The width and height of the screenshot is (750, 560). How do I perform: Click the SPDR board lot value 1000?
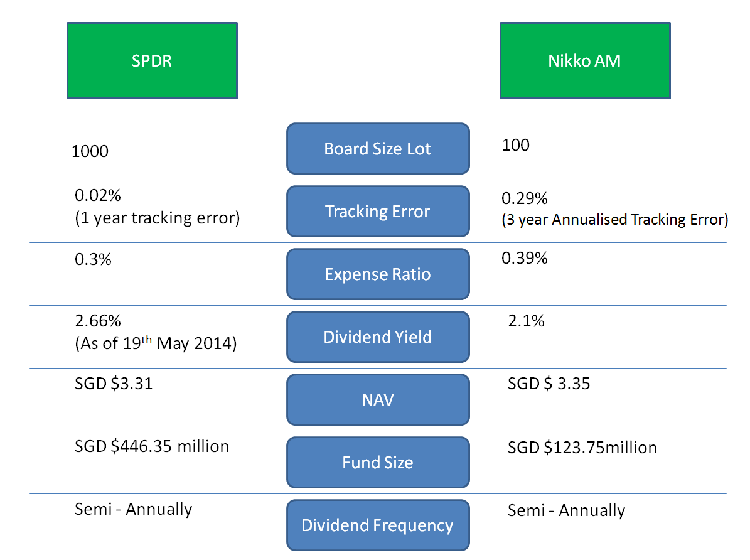coord(90,151)
